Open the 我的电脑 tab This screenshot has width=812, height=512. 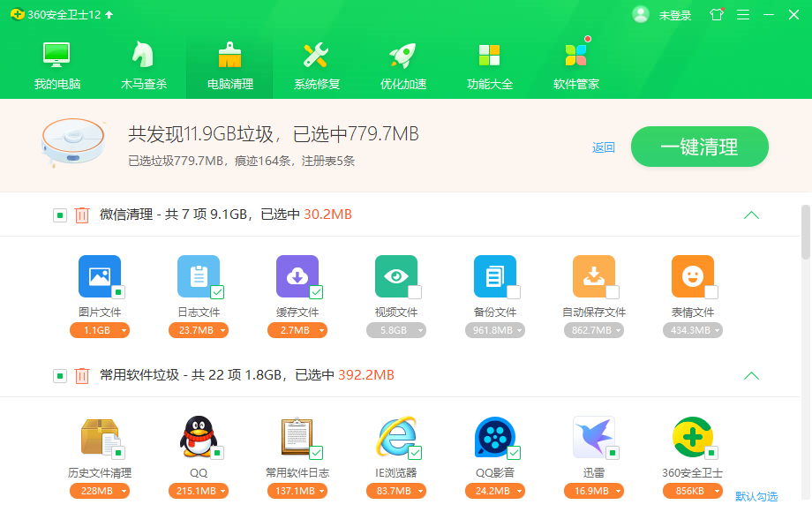[x=57, y=65]
